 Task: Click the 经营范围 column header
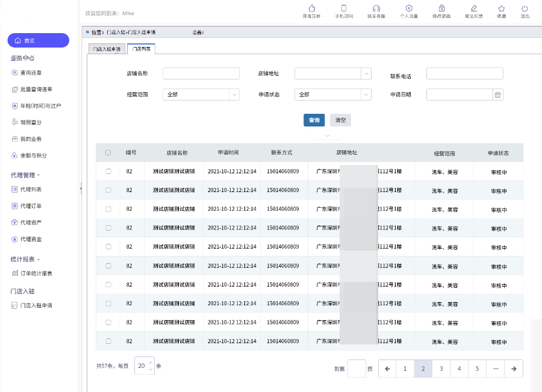pos(444,154)
